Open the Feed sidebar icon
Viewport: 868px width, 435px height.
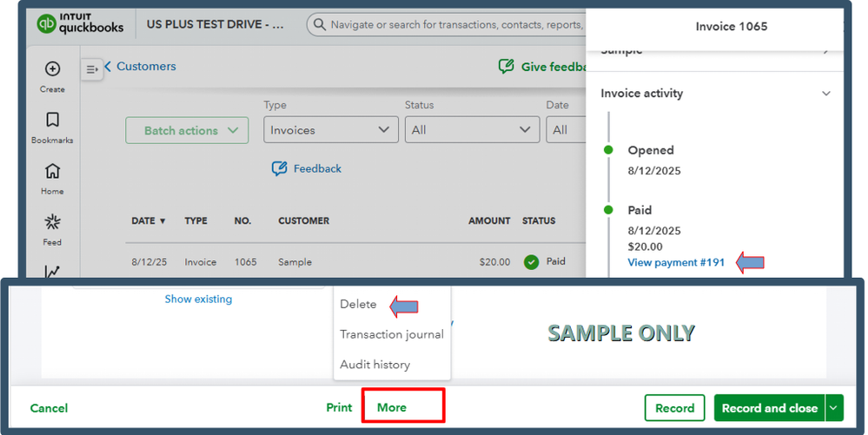pyautogui.click(x=53, y=222)
